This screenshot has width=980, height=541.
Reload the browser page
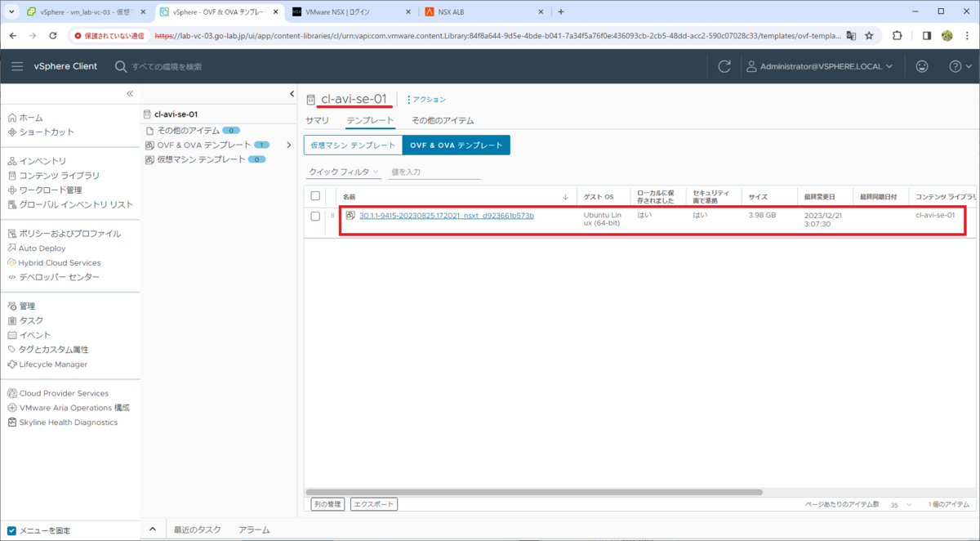click(53, 36)
